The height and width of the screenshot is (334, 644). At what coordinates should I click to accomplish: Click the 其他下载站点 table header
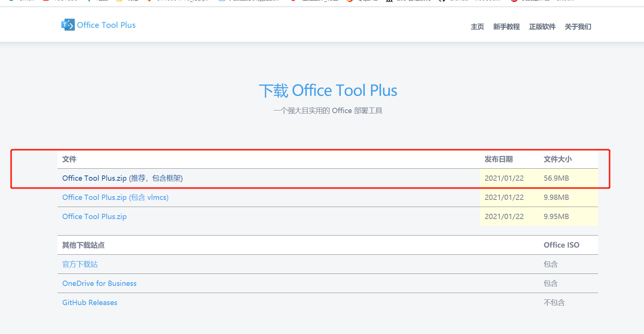pos(84,245)
